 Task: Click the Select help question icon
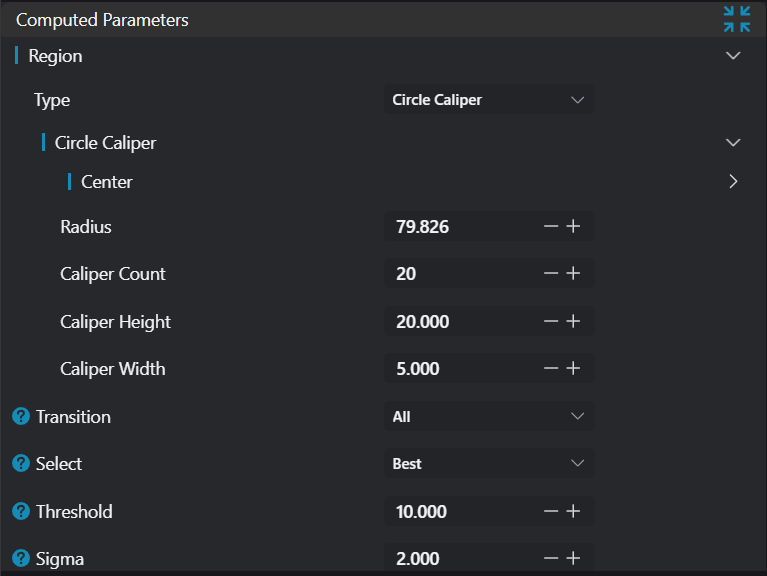coord(21,464)
